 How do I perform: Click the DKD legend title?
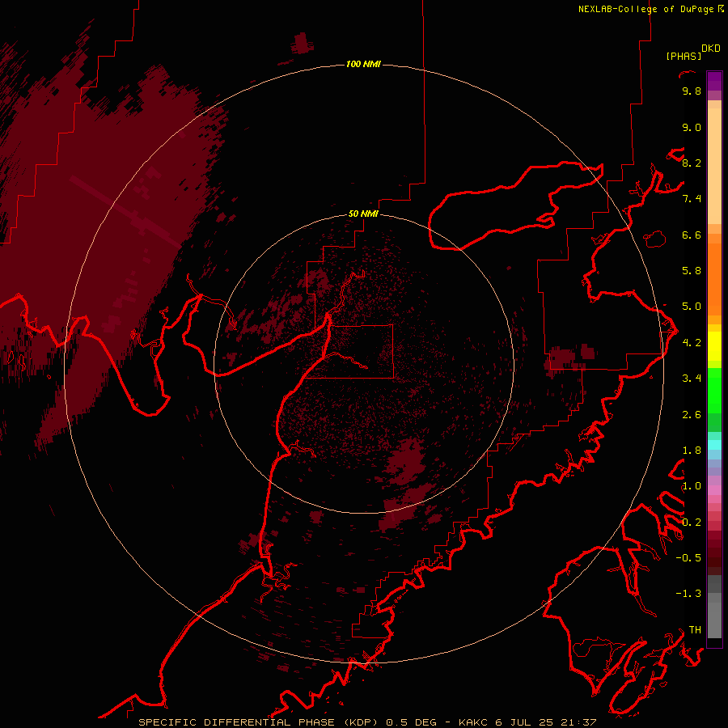(x=711, y=49)
